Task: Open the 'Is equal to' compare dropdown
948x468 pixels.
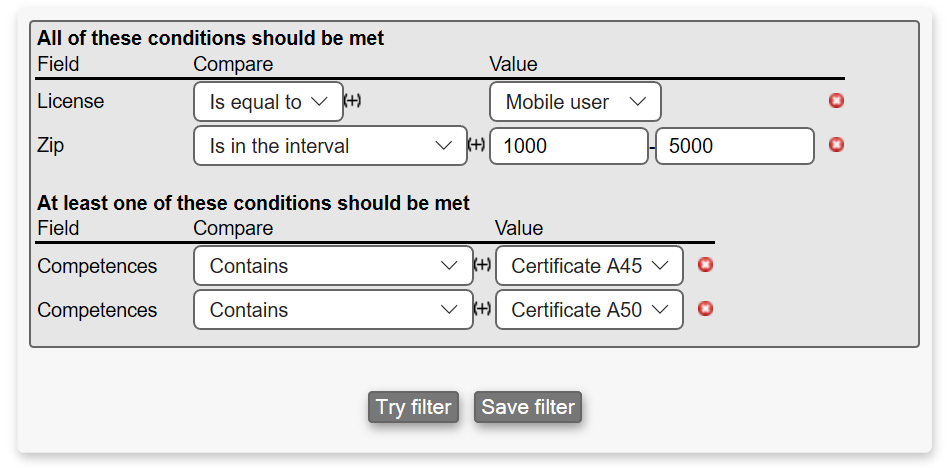Action: 268,102
